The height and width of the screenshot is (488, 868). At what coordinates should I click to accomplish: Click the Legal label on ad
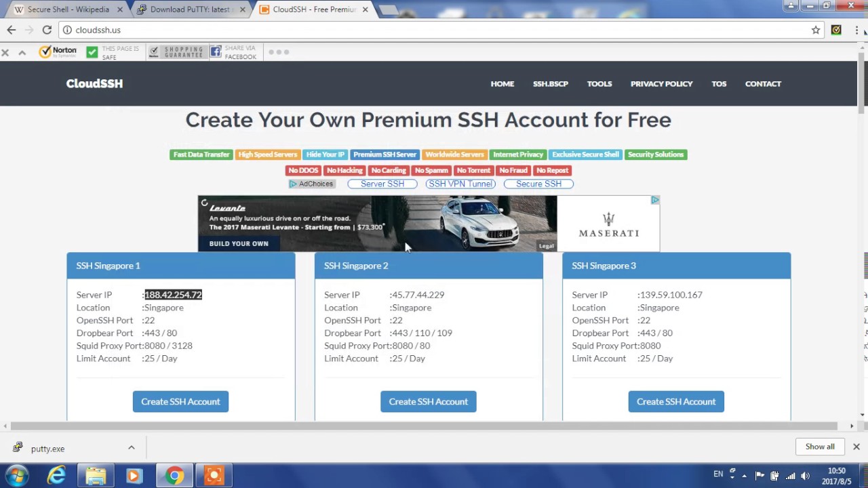pyautogui.click(x=547, y=245)
